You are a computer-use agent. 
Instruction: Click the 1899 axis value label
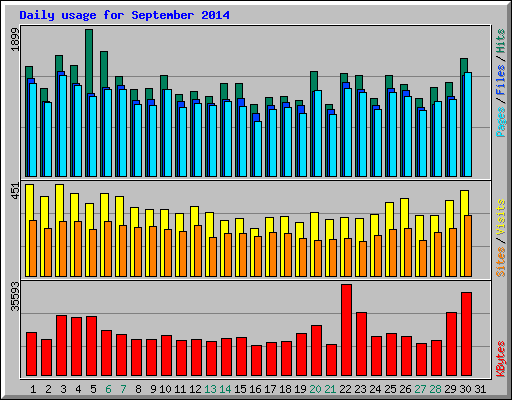(16, 39)
